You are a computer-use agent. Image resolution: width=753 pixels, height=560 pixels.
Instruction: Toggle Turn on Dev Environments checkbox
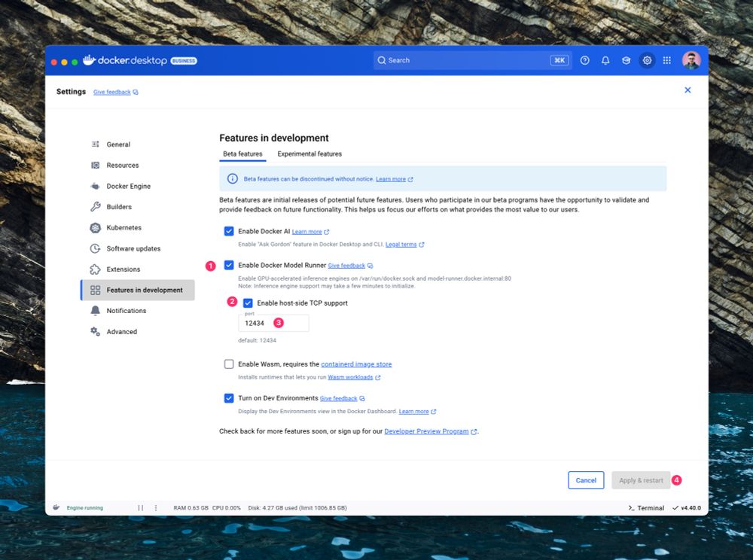(229, 398)
